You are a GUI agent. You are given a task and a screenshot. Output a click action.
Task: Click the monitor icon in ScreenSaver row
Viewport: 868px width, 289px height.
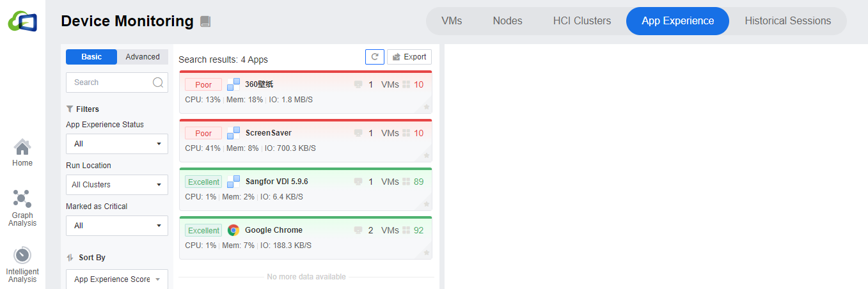[x=358, y=133]
